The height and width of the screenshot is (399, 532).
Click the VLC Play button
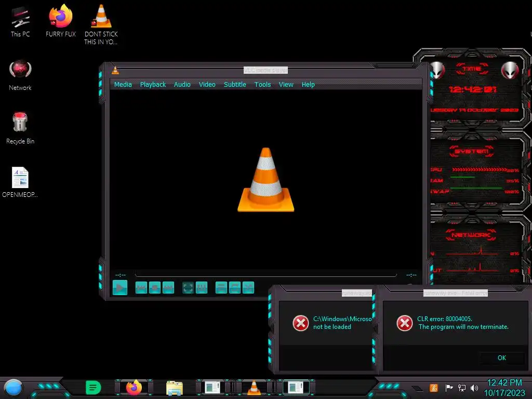pos(120,288)
